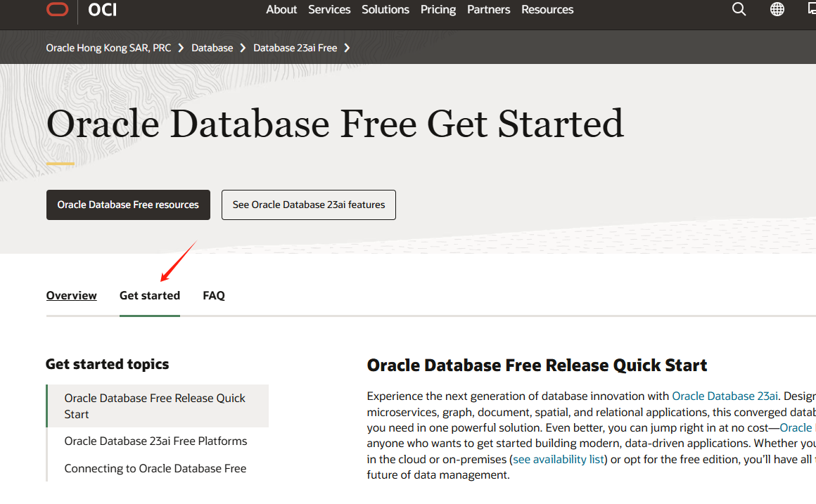Click the Oracle Database Free Get Started title

point(335,124)
